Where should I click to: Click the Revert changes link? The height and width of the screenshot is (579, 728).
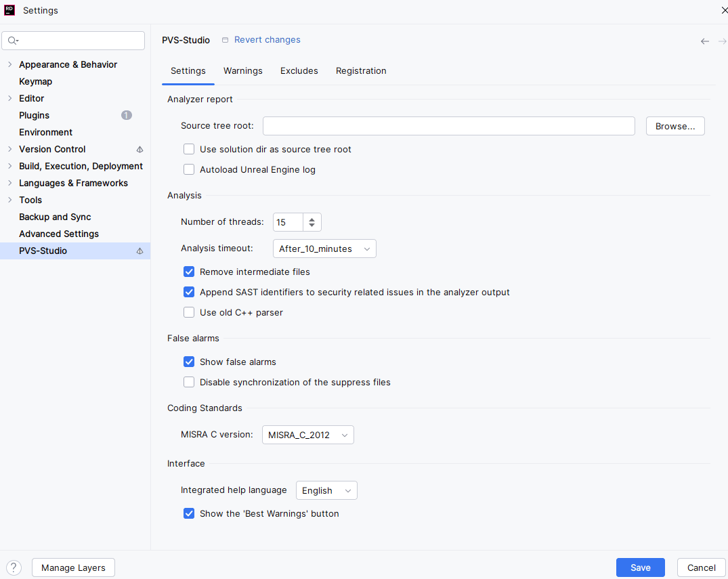coord(267,40)
